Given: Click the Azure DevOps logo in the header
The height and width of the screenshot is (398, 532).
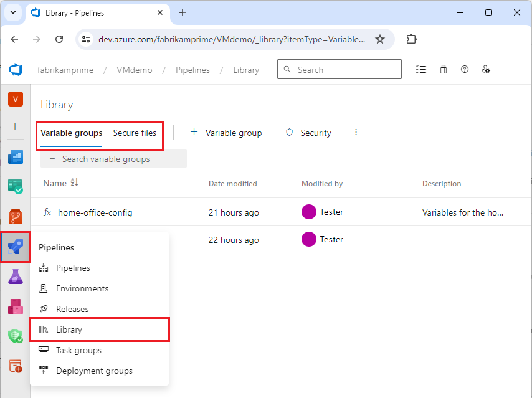Looking at the screenshot, I should coord(15,69).
